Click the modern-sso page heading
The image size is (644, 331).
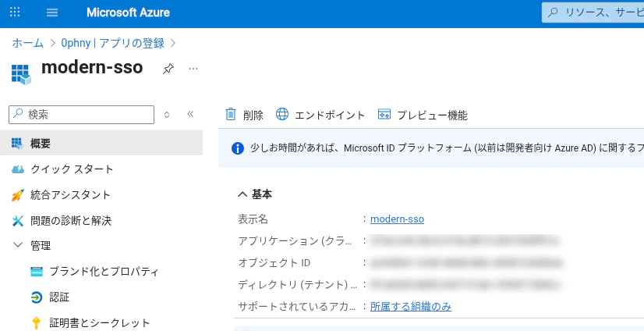coord(92,67)
